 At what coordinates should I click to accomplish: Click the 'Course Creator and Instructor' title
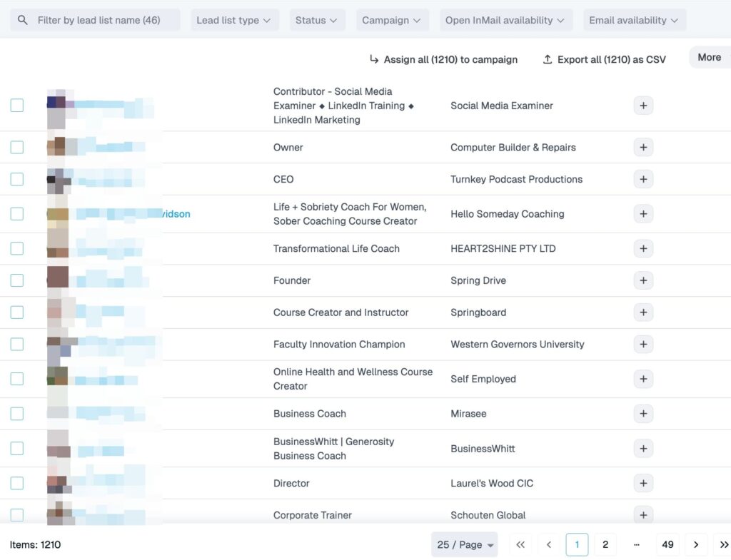pyautogui.click(x=341, y=312)
